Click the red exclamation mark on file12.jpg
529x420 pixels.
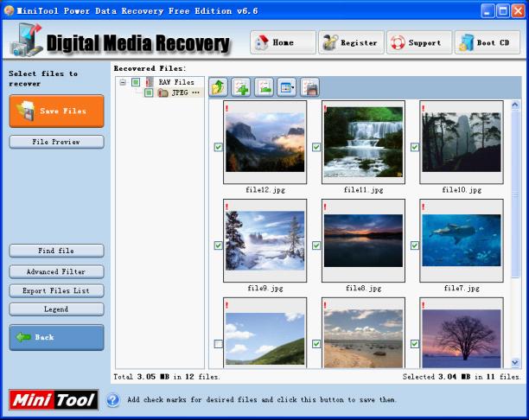pos(226,108)
